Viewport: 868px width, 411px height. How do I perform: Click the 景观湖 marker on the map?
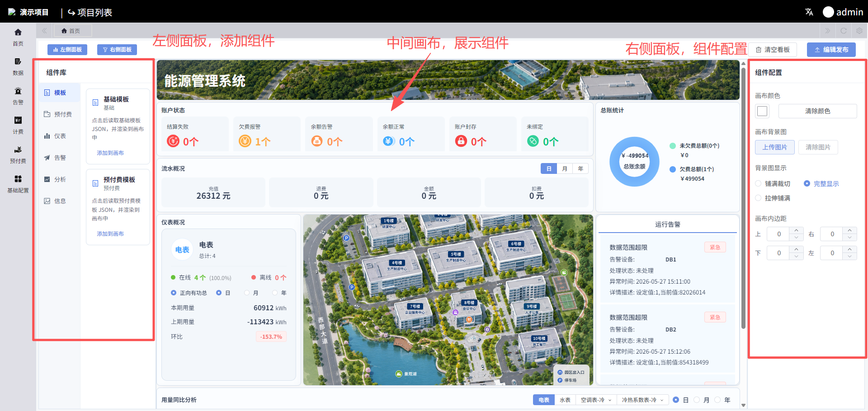[399, 374]
